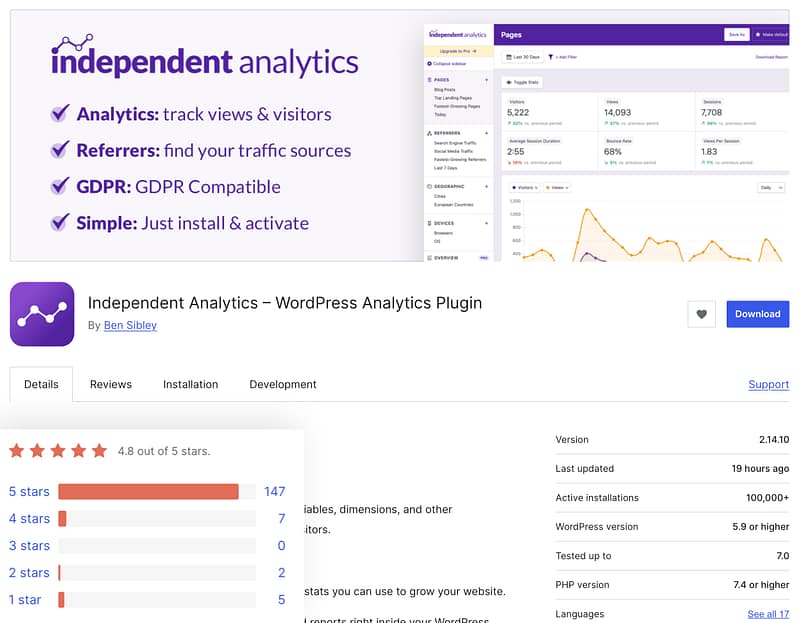Open the Views metric dropdown in the preview chart
Viewport: 800px width, 623px height.
[557, 188]
